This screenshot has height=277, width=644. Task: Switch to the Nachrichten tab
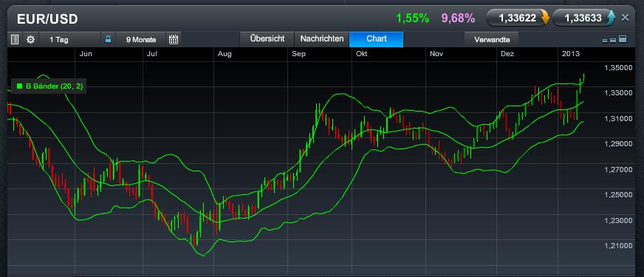(322, 39)
